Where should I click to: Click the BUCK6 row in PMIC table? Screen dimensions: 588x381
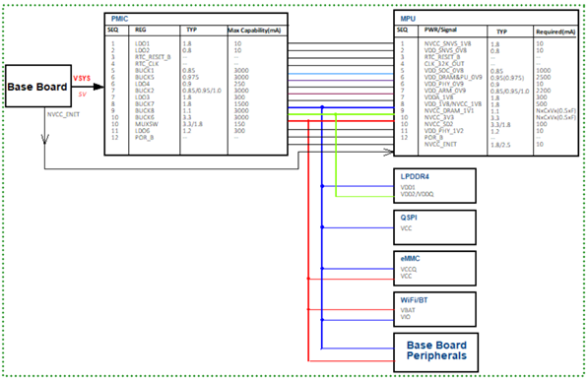196,117
